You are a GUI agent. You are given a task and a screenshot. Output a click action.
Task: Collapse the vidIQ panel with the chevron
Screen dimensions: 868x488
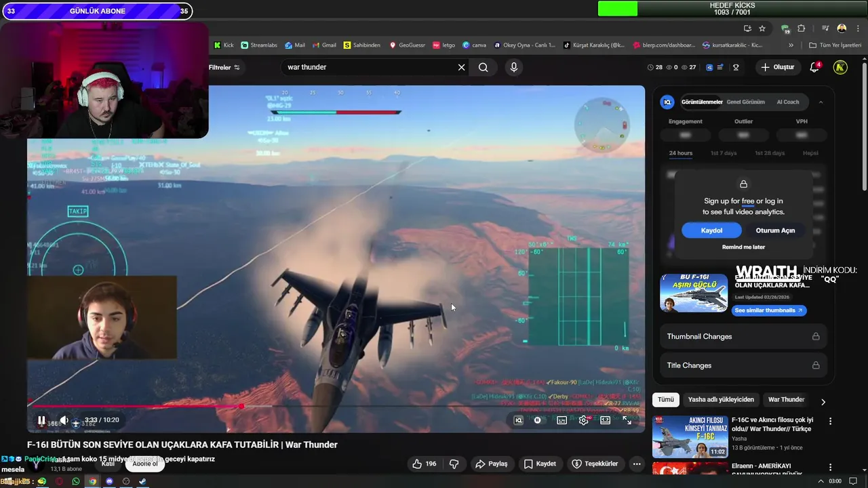[821, 102]
